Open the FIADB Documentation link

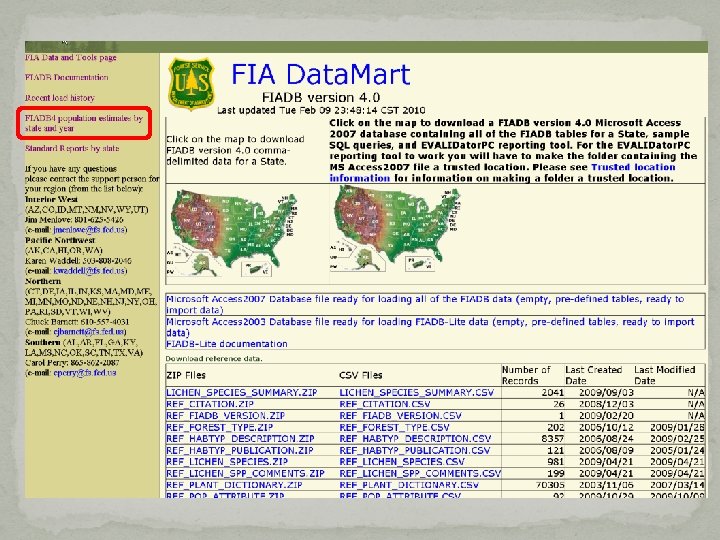[x=67, y=78]
